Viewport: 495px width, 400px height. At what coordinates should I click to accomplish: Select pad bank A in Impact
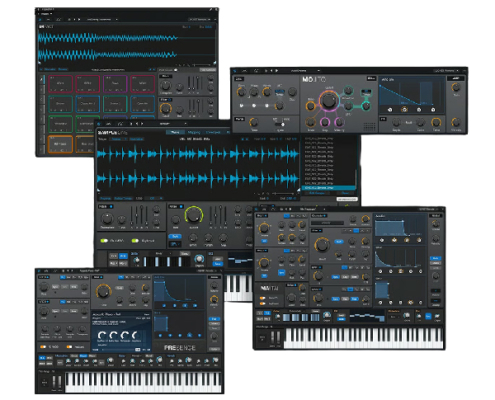[42, 80]
